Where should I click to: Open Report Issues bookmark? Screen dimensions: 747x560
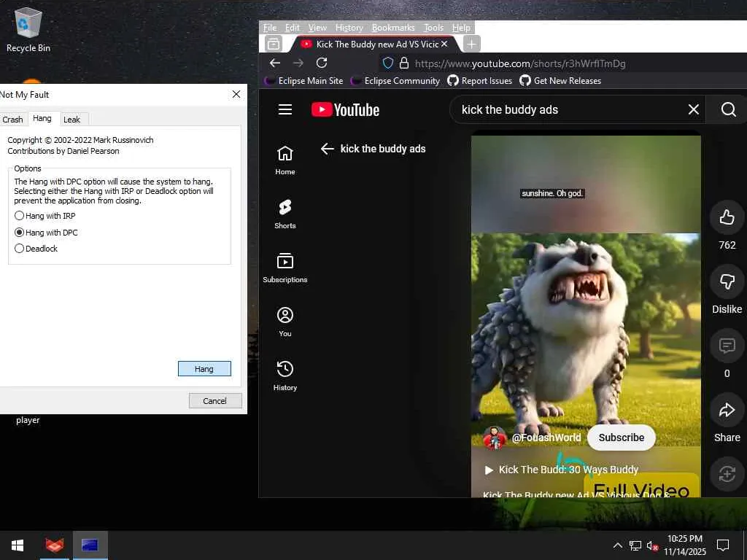point(480,81)
